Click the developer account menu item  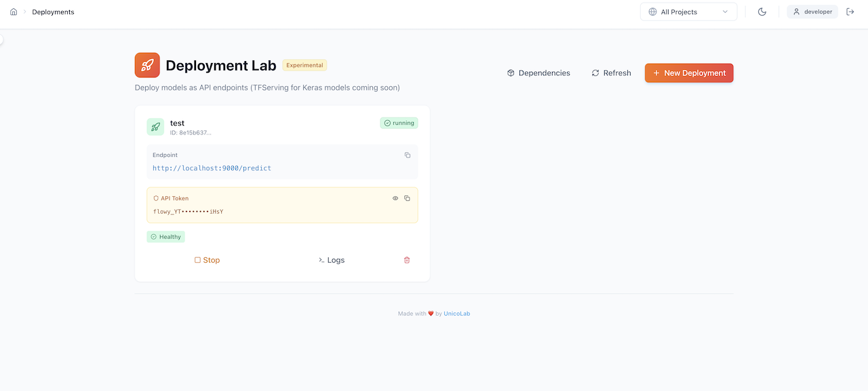pos(812,12)
